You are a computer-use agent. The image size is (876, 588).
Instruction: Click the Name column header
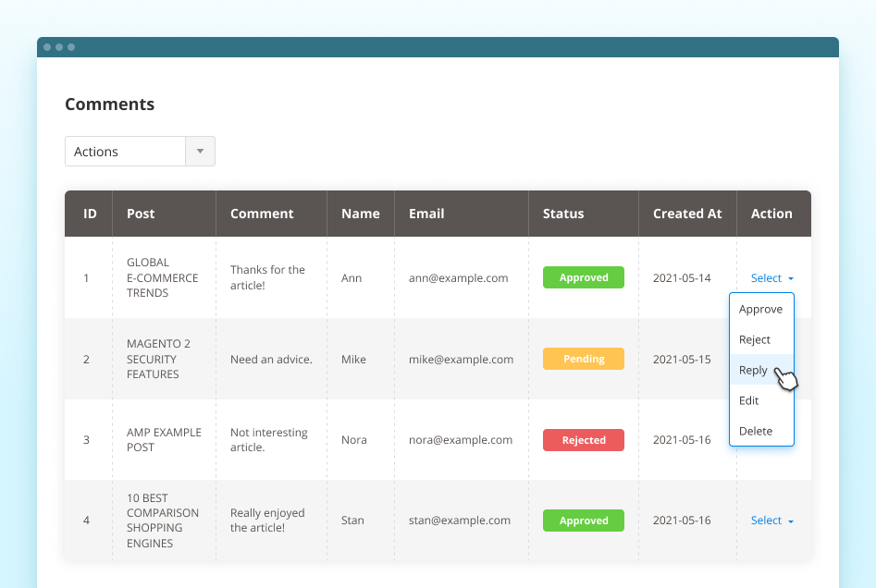pos(360,214)
